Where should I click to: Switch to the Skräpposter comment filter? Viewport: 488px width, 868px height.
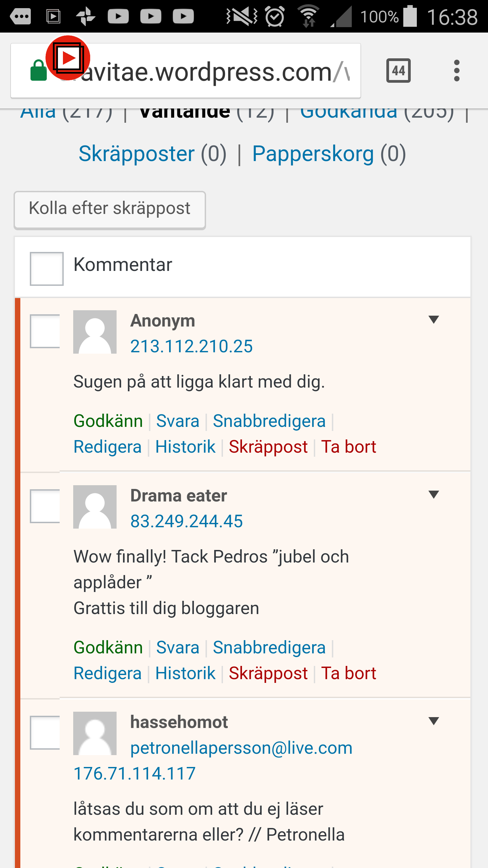pyautogui.click(x=137, y=154)
